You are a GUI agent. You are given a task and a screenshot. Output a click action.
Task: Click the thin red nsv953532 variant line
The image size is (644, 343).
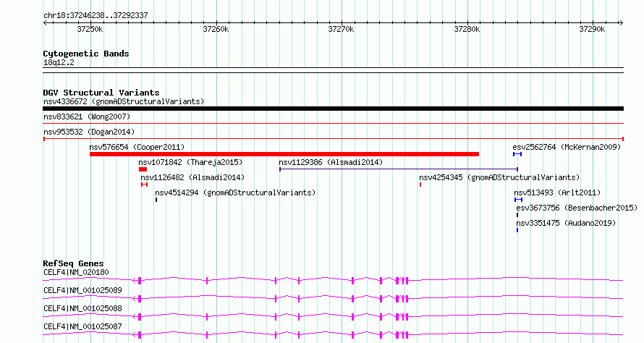[333, 139]
